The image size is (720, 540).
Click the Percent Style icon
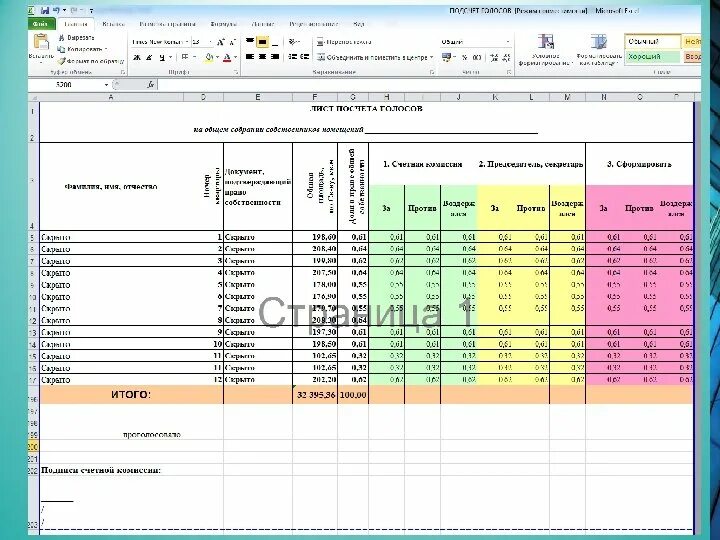465,57
